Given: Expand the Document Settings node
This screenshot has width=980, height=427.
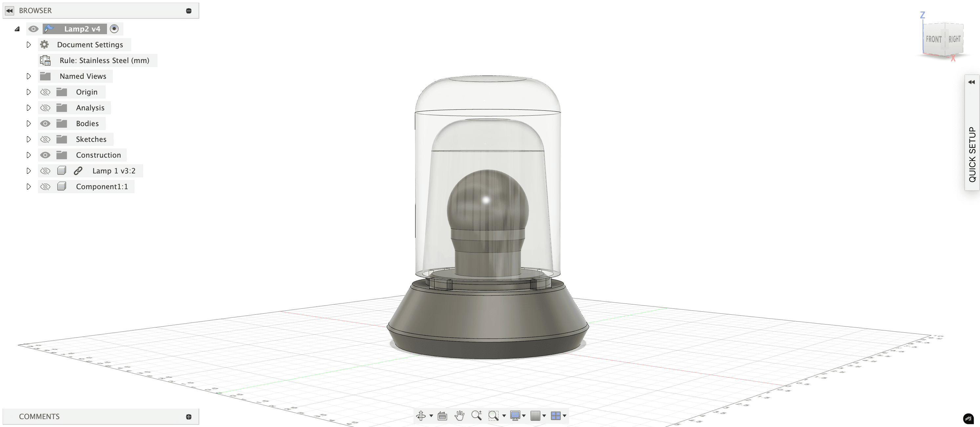Looking at the screenshot, I should pos(29,45).
